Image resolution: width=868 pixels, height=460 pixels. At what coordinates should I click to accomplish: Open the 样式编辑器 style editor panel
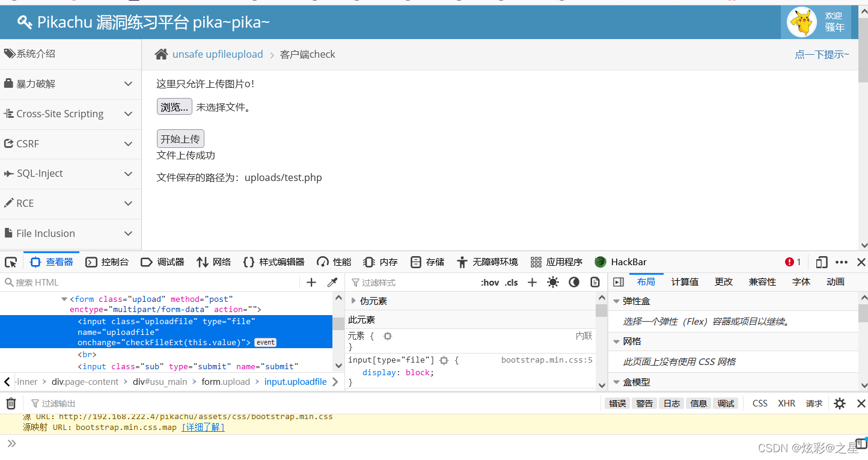point(274,262)
